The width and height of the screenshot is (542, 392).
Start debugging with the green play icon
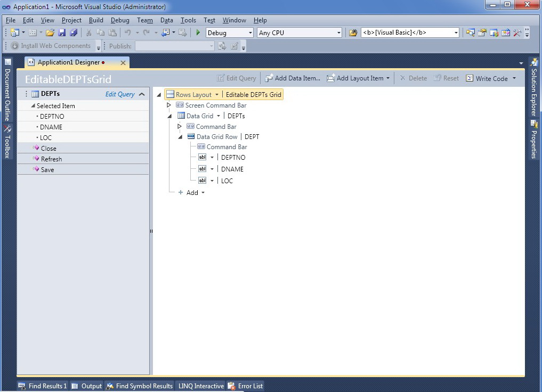click(198, 32)
